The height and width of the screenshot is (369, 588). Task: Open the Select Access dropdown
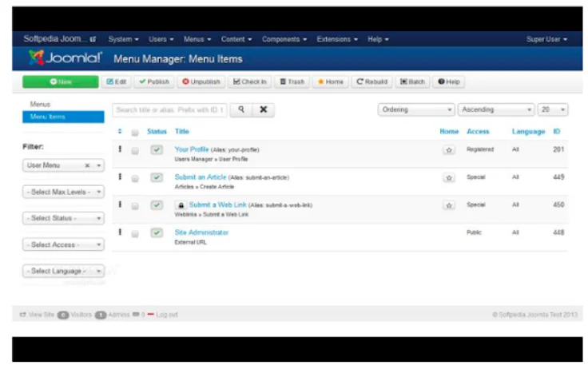click(63, 245)
